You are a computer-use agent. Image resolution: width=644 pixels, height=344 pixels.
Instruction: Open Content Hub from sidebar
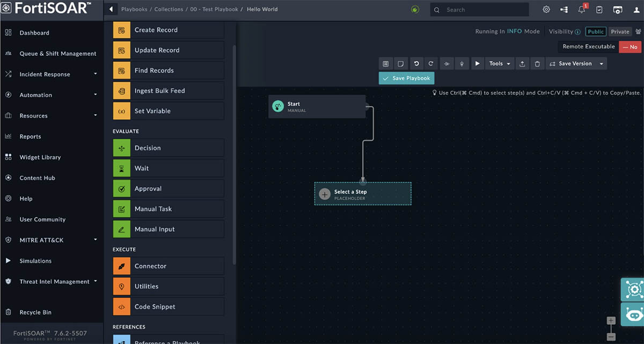pyautogui.click(x=37, y=178)
